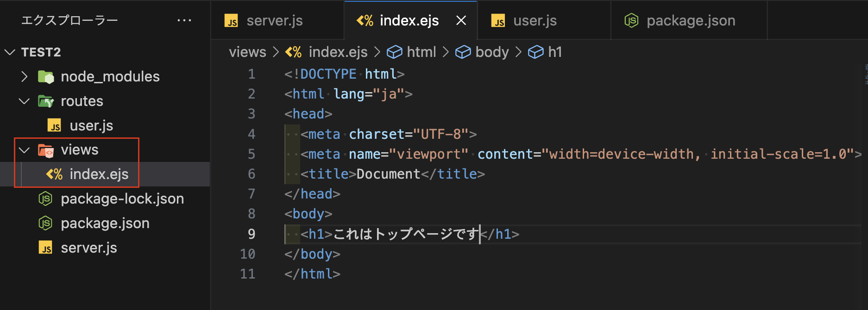Click the EJS icon beside index.ejs in explorer
868x310 pixels.
click(54, 174)
